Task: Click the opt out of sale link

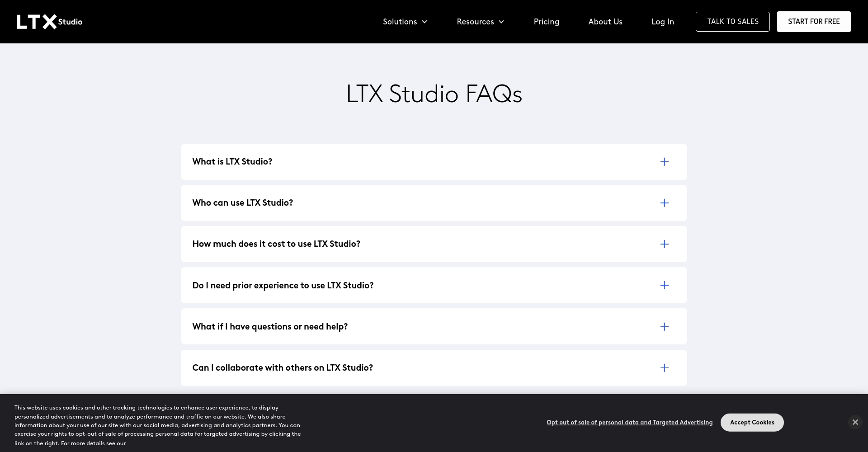Action: (x=629, y=422)
